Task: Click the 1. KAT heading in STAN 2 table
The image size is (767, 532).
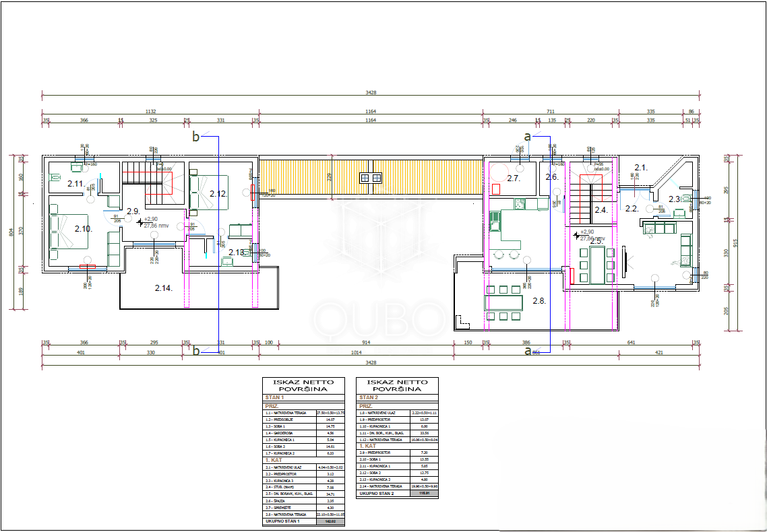Action: pyautogui.click(x=367, y=446)
